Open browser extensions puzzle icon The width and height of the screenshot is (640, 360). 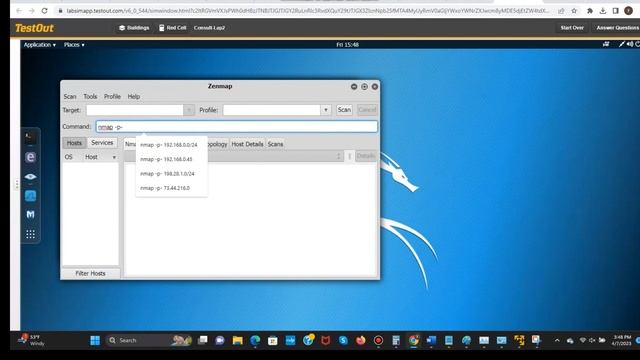(x=589, y=11)
